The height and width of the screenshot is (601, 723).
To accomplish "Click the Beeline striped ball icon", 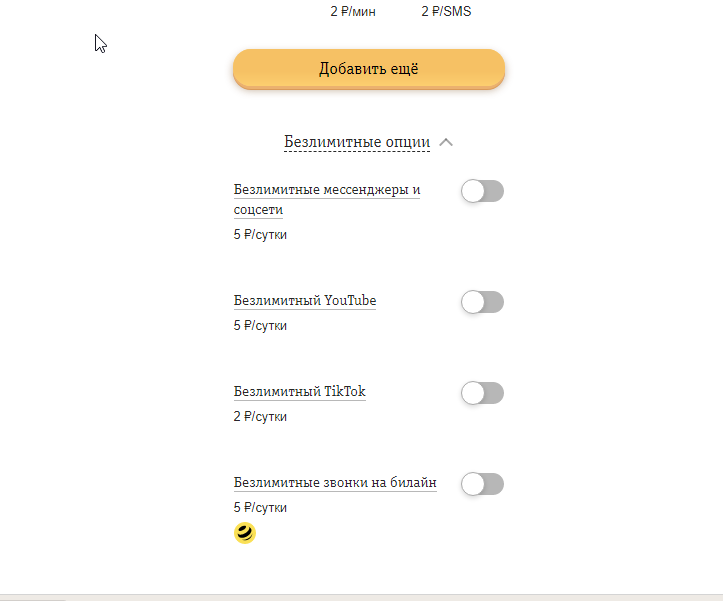I will point(245,533).
